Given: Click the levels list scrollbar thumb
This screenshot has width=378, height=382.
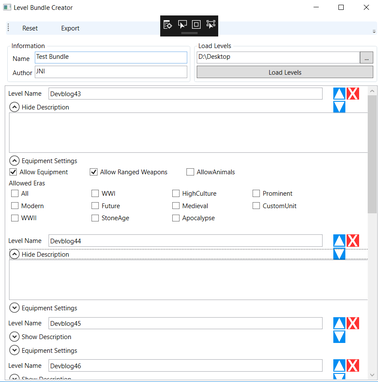Looking at the screenshot, I should click(372, 154).
